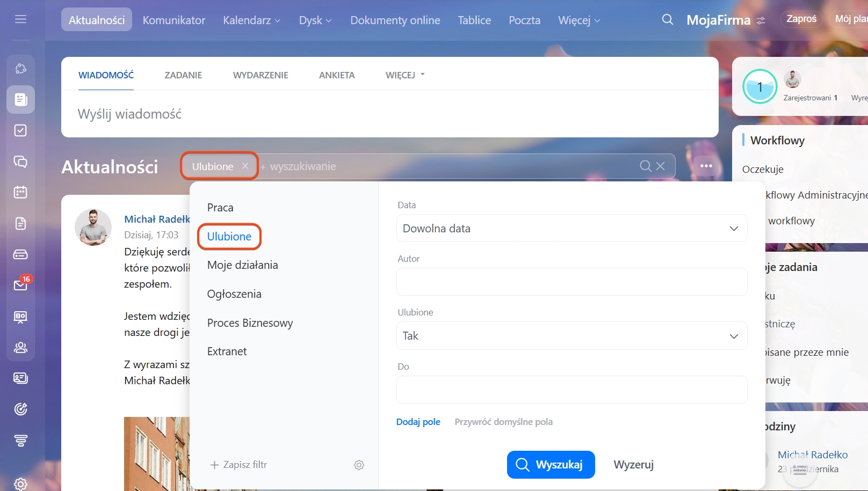Screen dimensions: 868x491
Task: Expand the Więcej top menu
Action: [578, 20]
